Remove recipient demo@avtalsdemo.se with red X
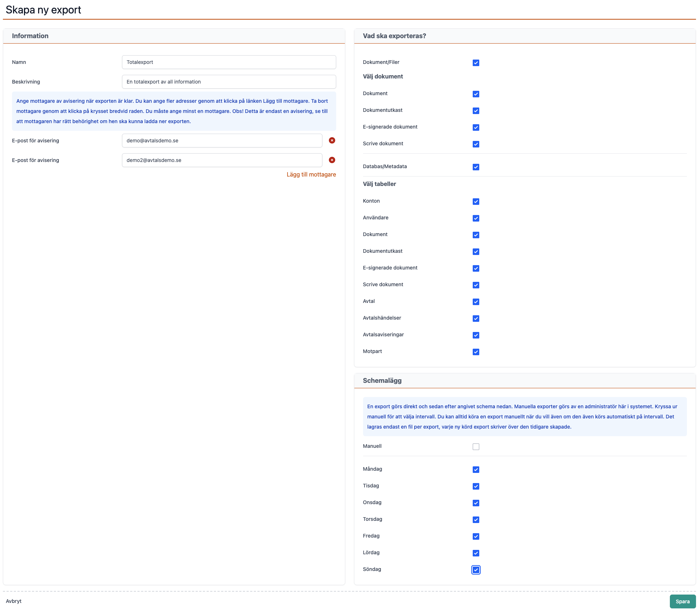This screenshot has width=700, height=612. 332,141
